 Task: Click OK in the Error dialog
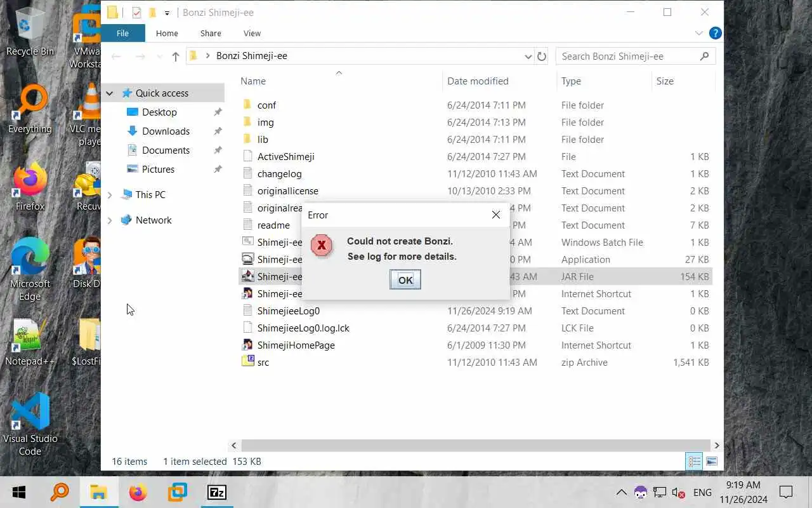(405, 279)
